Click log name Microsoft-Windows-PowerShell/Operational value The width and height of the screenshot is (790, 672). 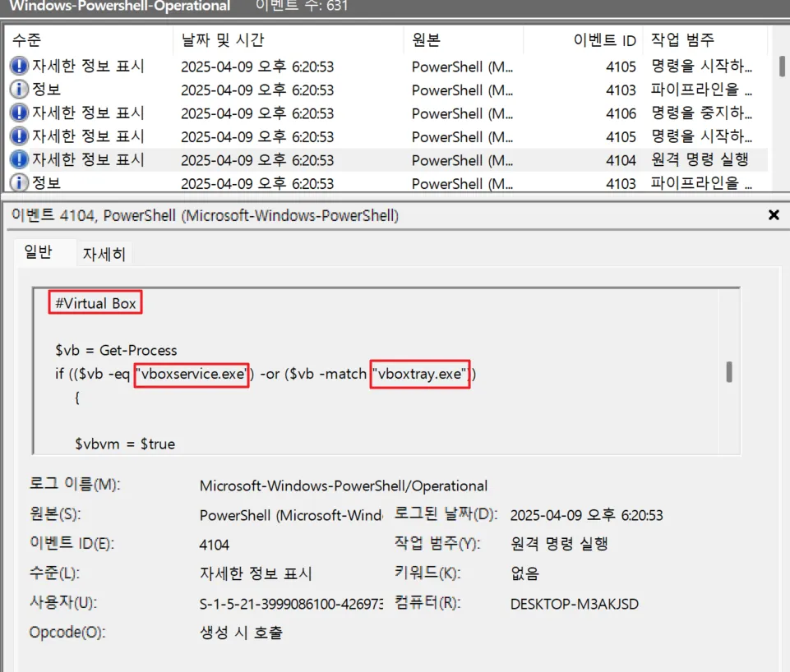[344, 486]
